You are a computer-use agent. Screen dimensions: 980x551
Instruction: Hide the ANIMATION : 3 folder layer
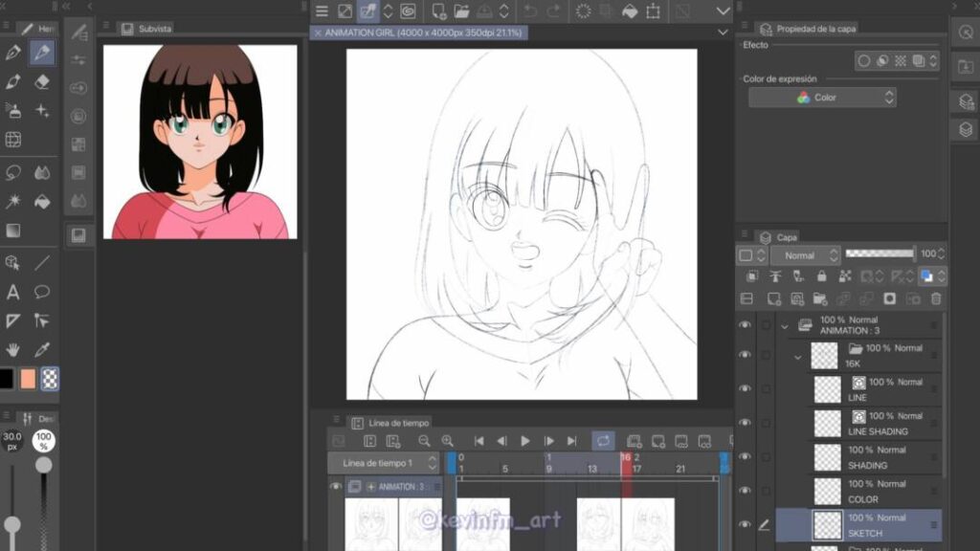pyautogui.click(x=745, y=325)
